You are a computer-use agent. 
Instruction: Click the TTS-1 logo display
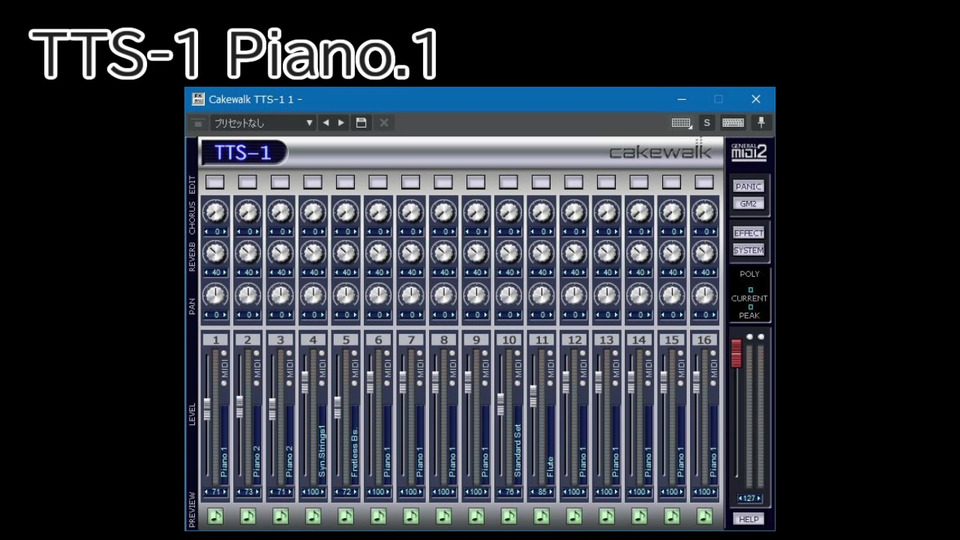(243, 152)
